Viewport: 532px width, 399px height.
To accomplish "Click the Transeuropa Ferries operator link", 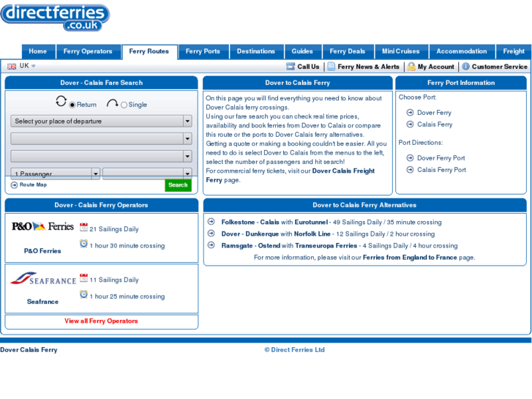I will tap(326, 245).
